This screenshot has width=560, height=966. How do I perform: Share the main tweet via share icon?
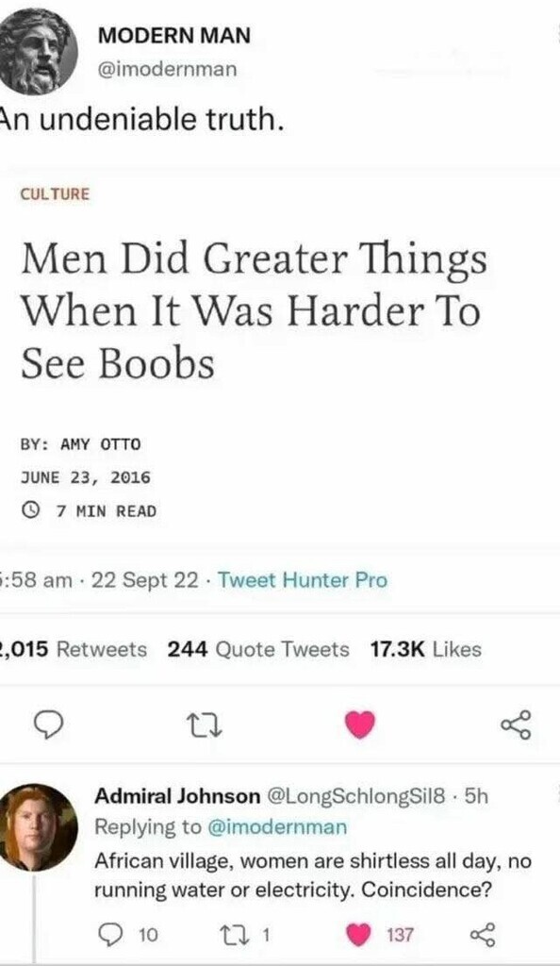[x=515, y=725]
